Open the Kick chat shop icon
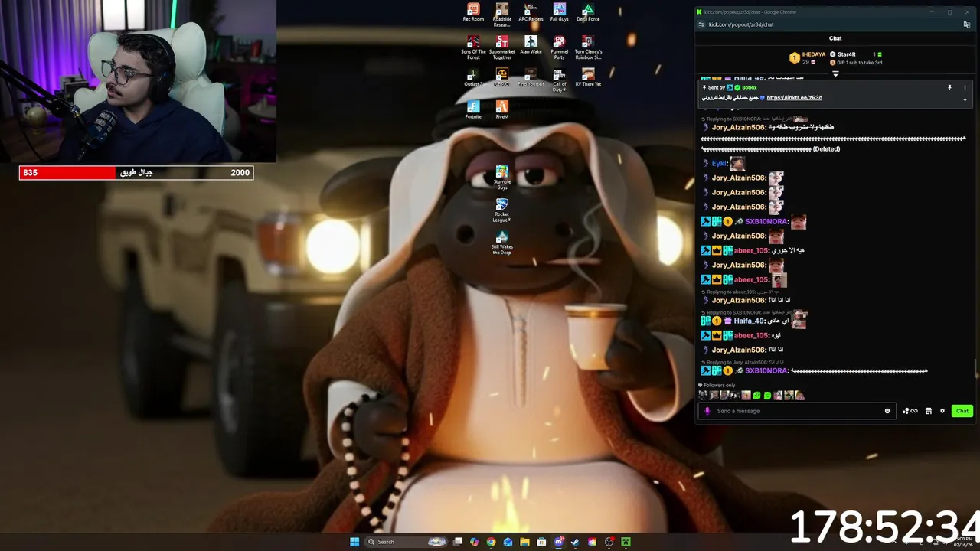Viewport: 980px width, 551px height. click(x=928, y=411)
